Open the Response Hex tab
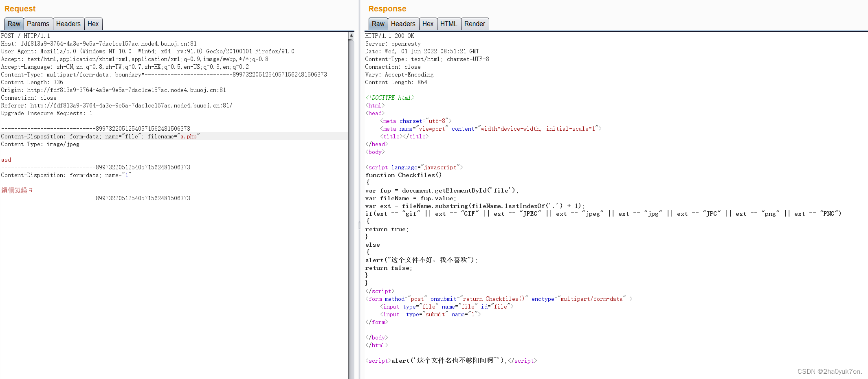 tap(428, 24)
